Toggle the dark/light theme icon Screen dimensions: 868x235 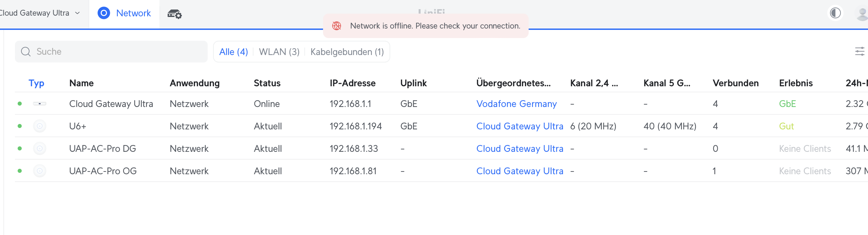click(835, 13)
